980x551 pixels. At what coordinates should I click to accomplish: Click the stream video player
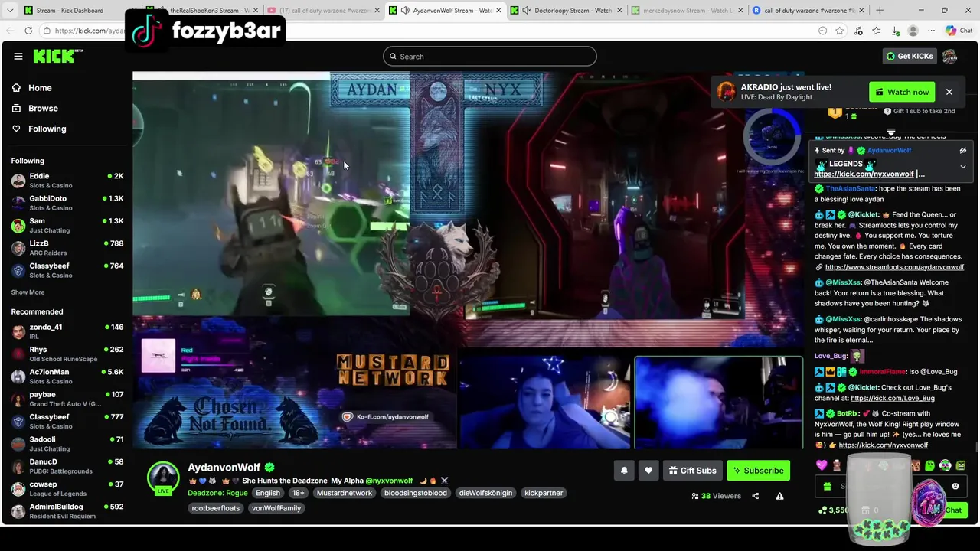468,260
